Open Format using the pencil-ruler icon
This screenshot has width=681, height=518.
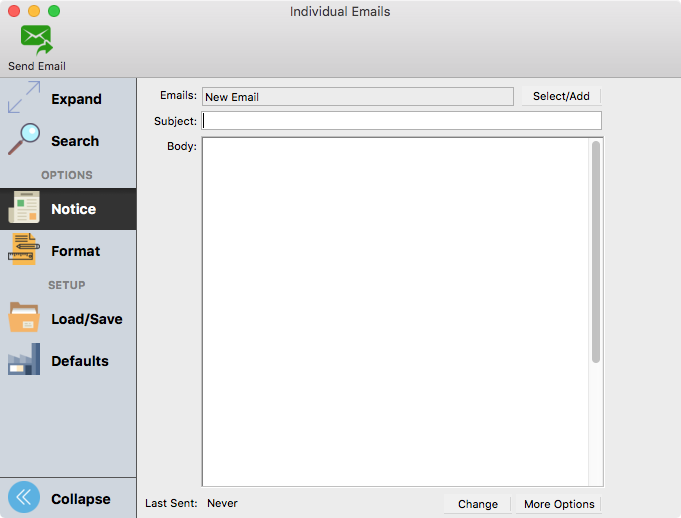23,250
